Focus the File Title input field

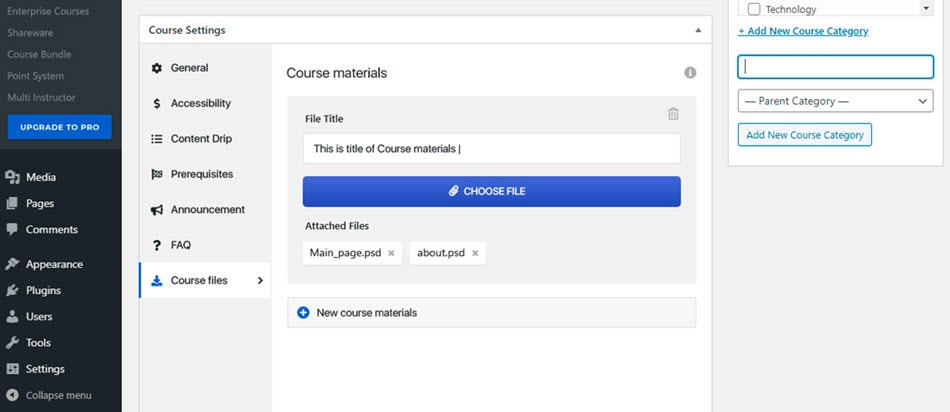(491, 148)
